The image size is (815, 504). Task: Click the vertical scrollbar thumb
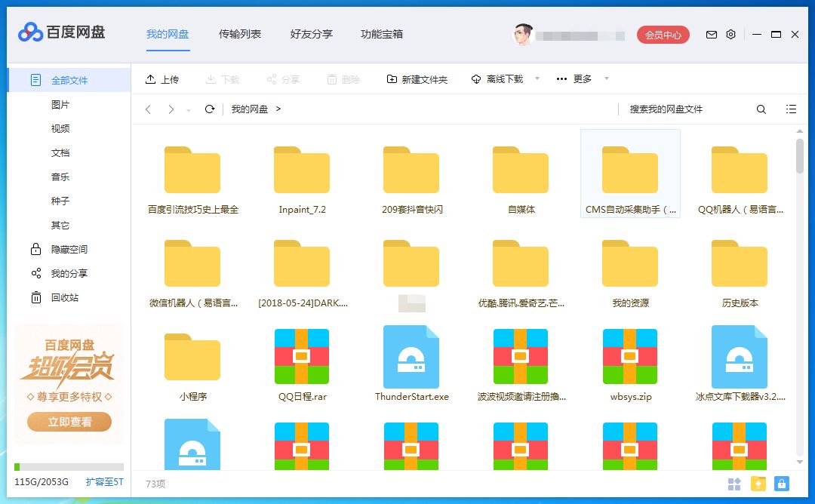[x=800, y=156]
